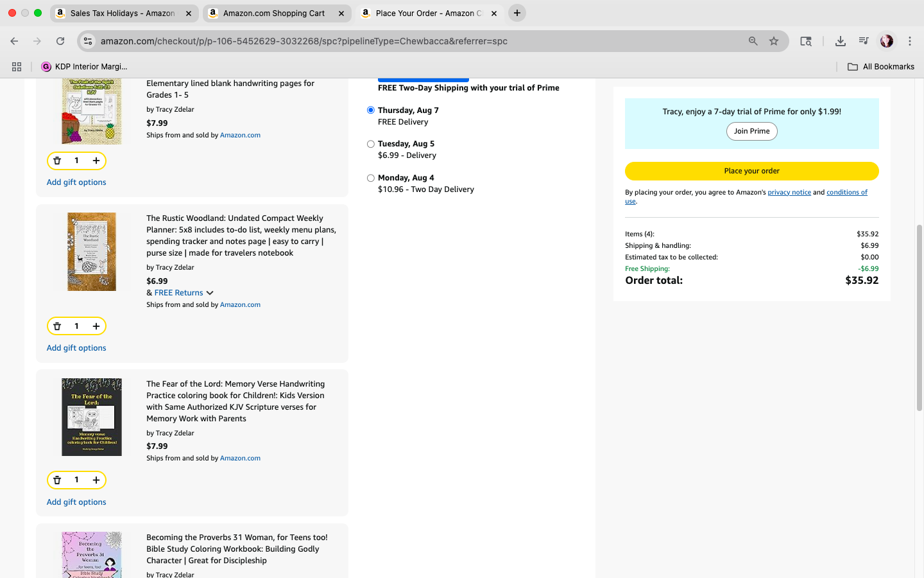924x578 pixels.
Task: Increase quantity of Elementary lined handwriting pages
Action: [x=96, y=161]
